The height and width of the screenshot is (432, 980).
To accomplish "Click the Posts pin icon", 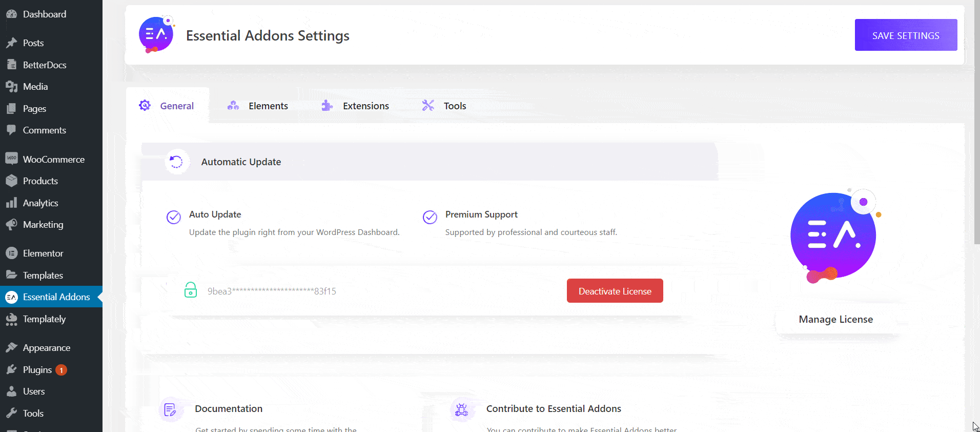I will 11,43.
